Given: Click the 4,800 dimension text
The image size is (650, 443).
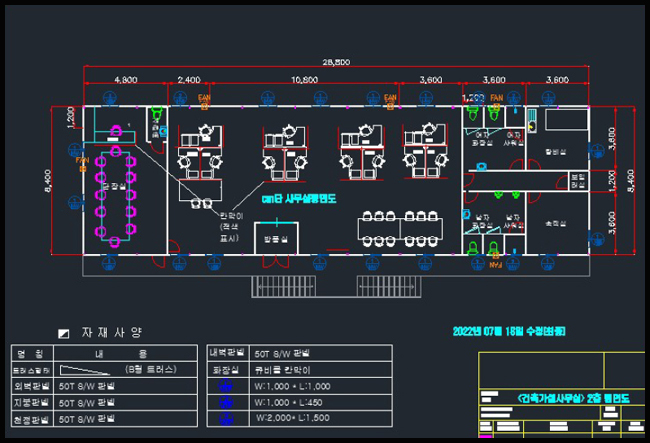Looking at the screenshot, I should coord(126,79).
